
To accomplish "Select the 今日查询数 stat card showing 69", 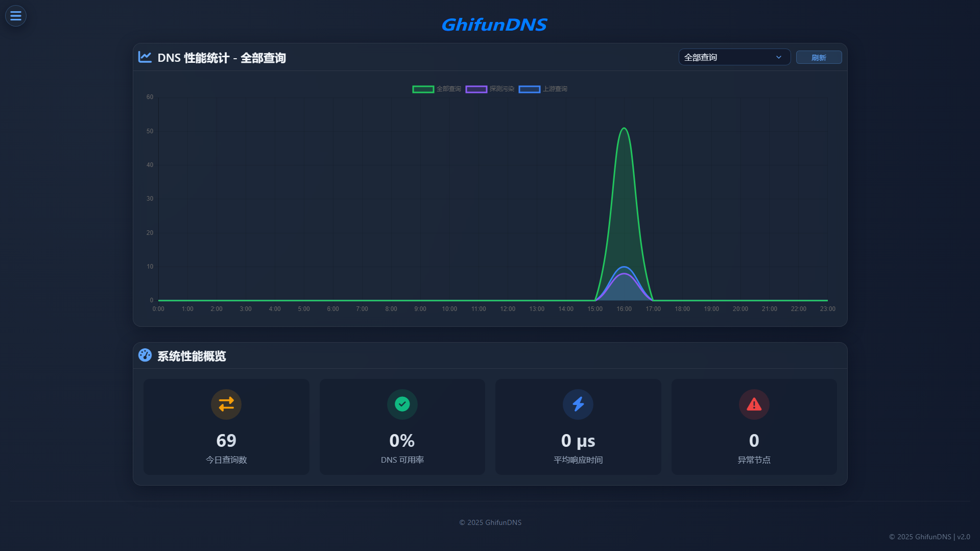I will [x=226, y=427].
